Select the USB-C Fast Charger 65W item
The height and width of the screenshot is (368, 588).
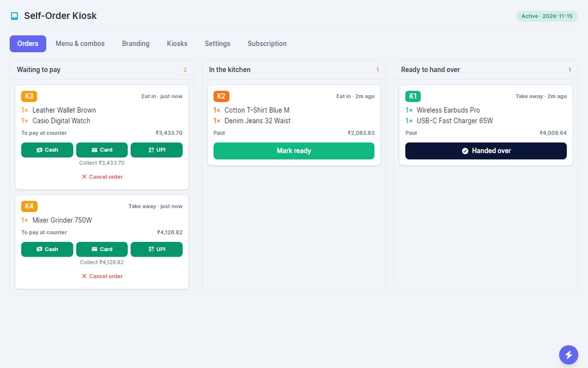455,121
